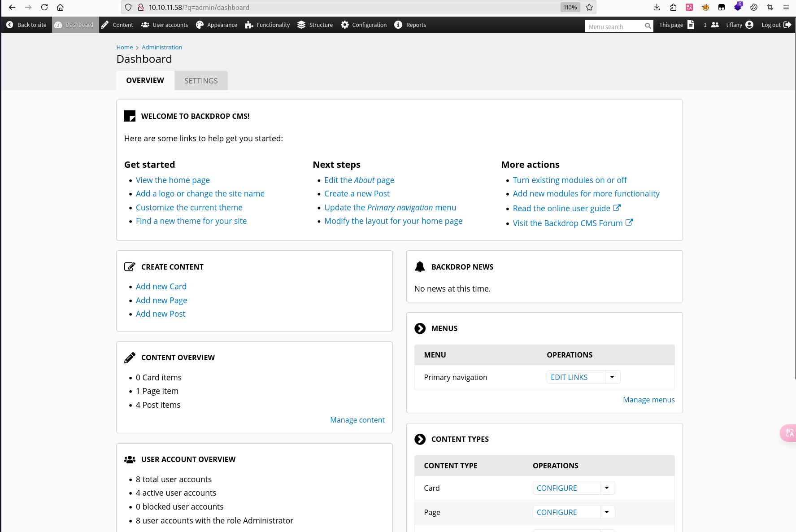Click the insecure-connection lock icon in address bar
This screenshot has height=532, width=796.
point(140,7)
